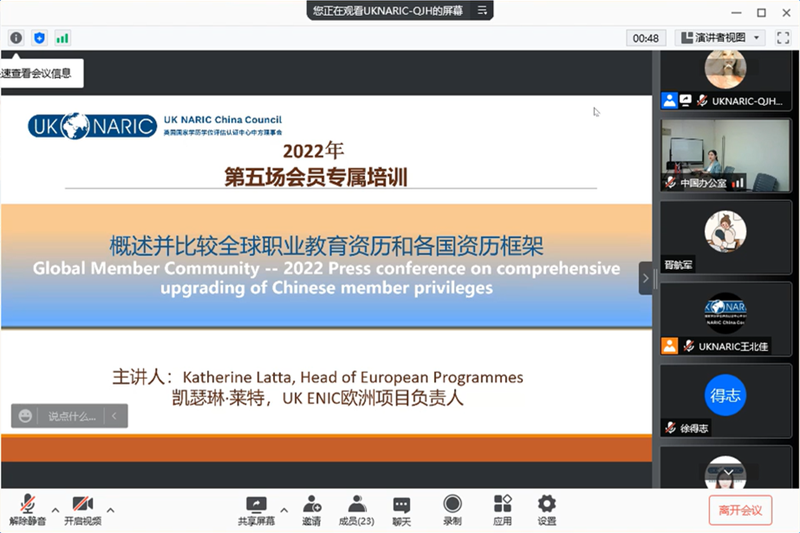800x533 pixels.
Task: Unmute the microphone (解除静音)
Action: click(27, 509)
